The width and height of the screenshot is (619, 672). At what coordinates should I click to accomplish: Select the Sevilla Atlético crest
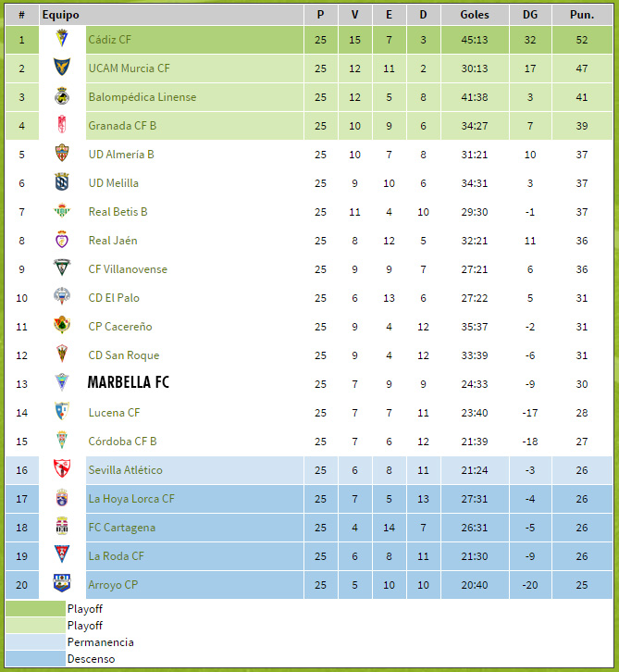click(x=62, y=468)
